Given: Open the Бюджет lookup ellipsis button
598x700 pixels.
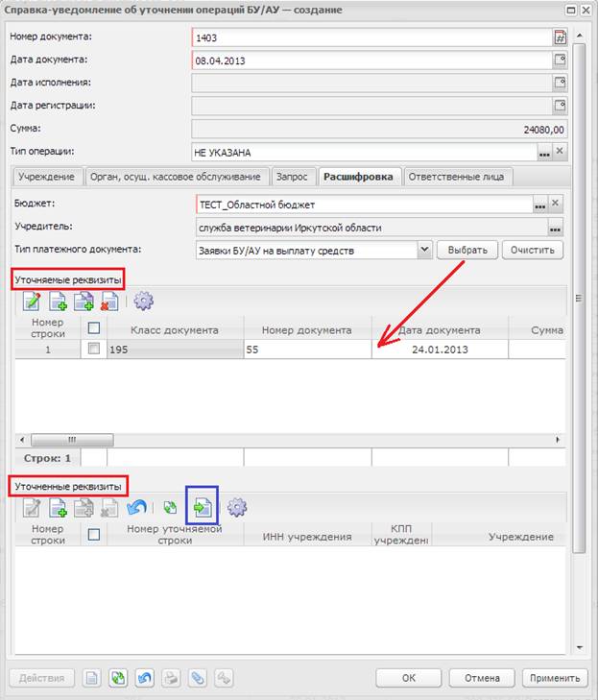Looking at the screenshot, I should point(541,205).
